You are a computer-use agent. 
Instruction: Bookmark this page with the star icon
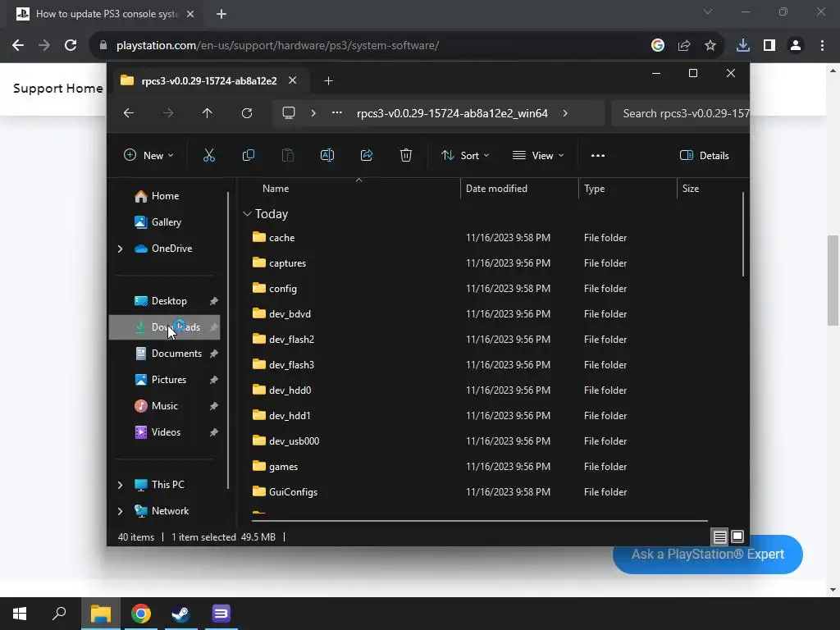point(710,46)
